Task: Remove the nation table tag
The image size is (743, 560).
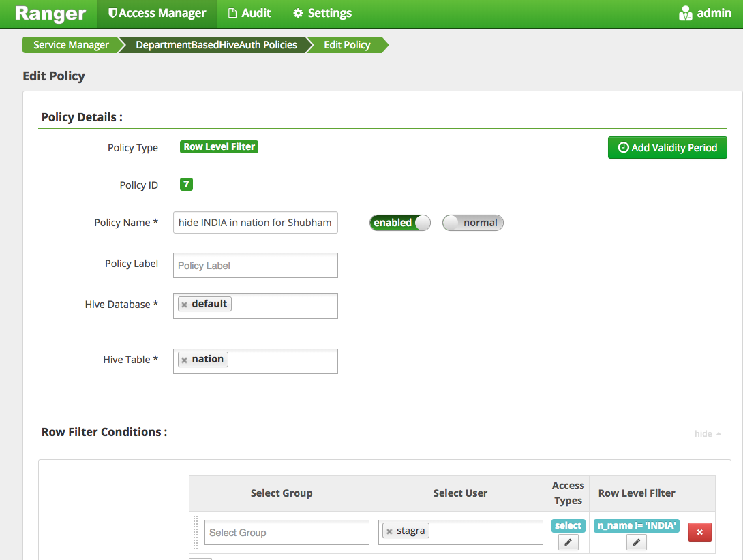Action: tap(184, 360)
